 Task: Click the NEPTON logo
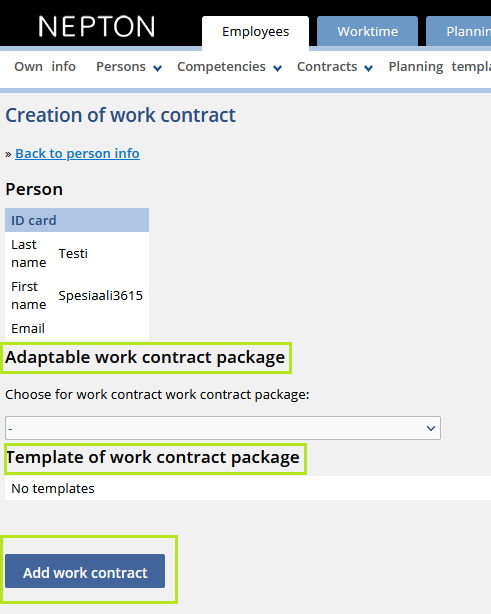pyautogui.click(x=96, y=27)
